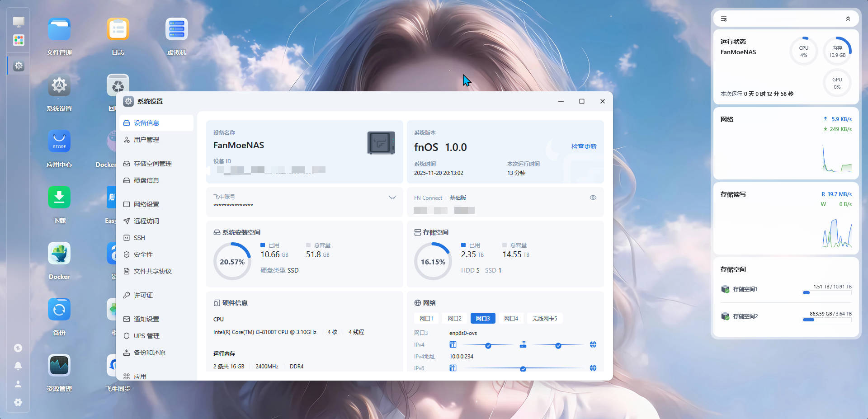Click the notification bell in left dock

pos(18,366)
